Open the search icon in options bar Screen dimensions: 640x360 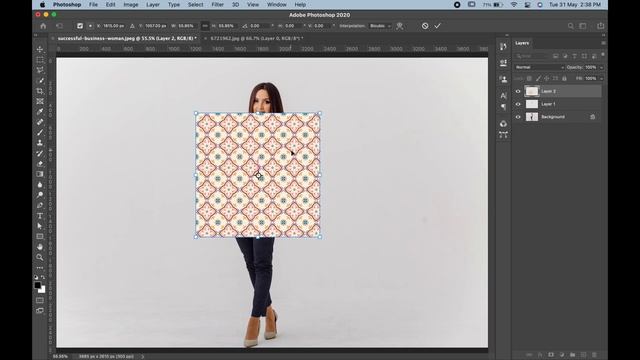(571, 26)
